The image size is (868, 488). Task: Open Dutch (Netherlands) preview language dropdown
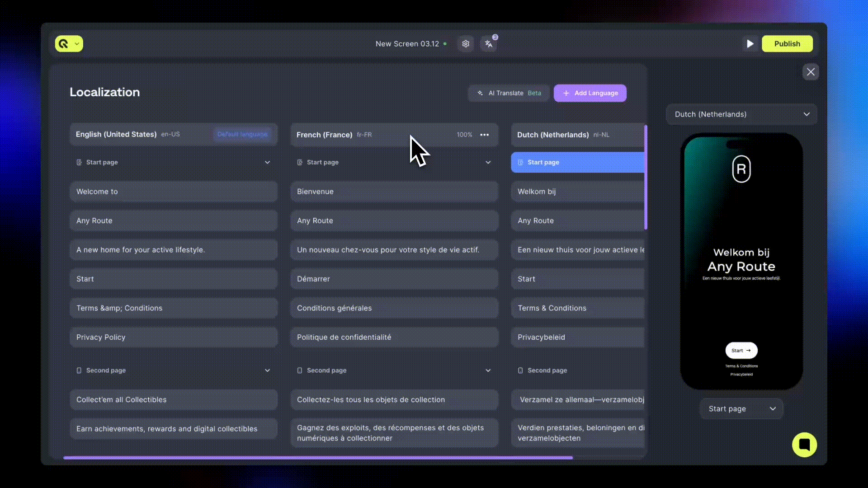tap(741, 114)
